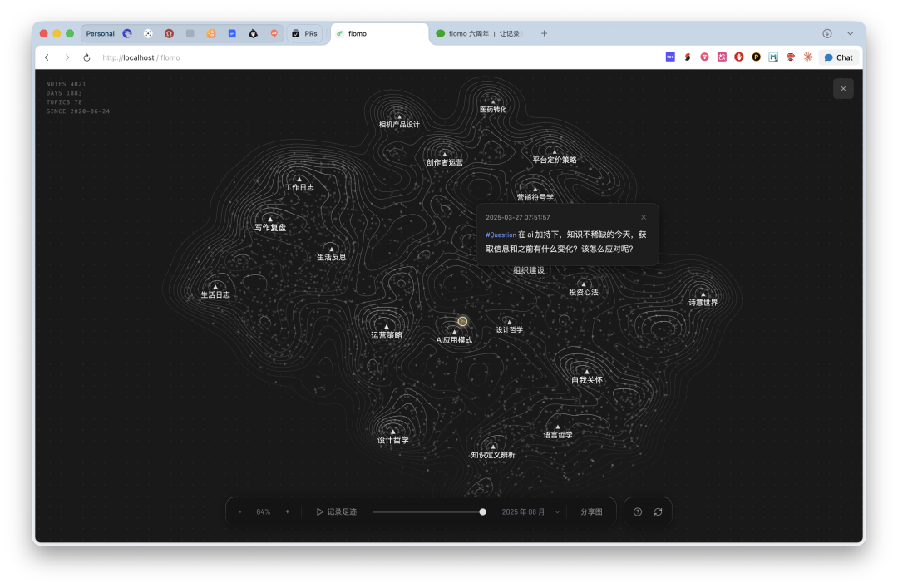This screenshot has width=898, height=588.
Task: Open the browser downloads icon
Action: 827,34
